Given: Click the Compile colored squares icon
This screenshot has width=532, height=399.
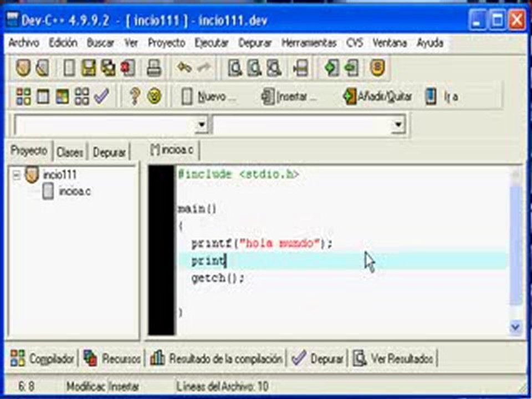Looking at the screenshot, I should point(23,96).
